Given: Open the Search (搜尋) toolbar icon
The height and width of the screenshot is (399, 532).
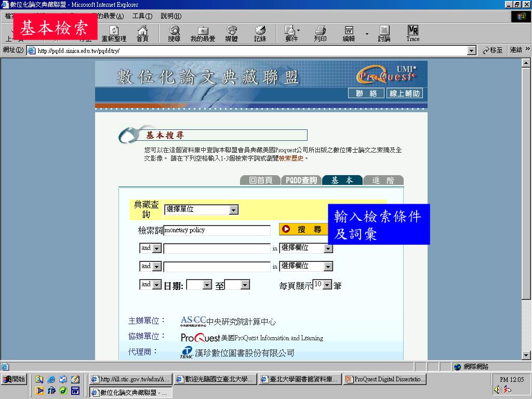Looking at the screenshot, I should [174, 34].
